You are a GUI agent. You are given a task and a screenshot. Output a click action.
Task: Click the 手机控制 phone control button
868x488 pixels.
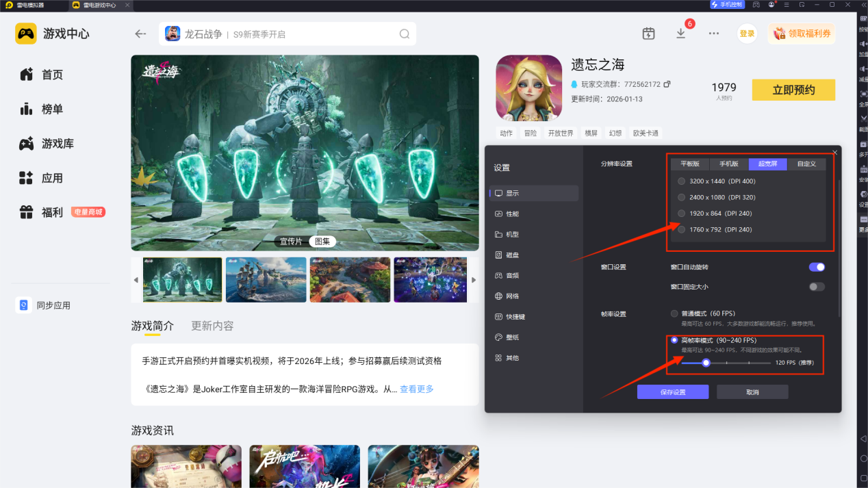pyautogui.click(x=727, y=4)
